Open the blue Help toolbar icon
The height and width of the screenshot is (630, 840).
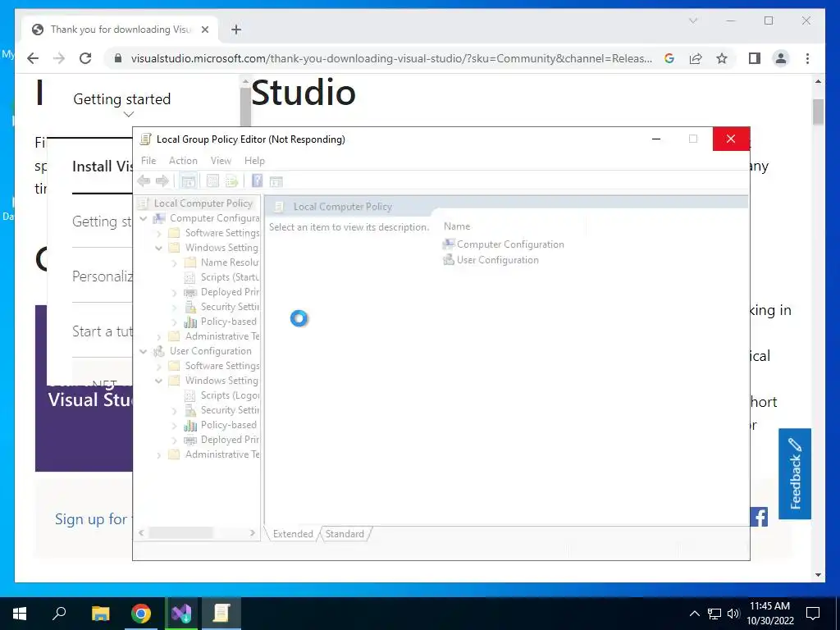(257, 181)
